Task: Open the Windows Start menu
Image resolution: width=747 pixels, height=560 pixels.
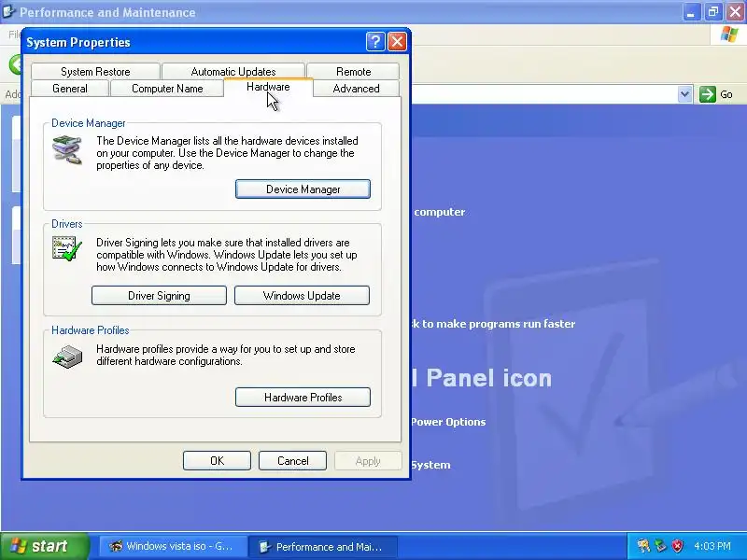Action: coord(44,546)
